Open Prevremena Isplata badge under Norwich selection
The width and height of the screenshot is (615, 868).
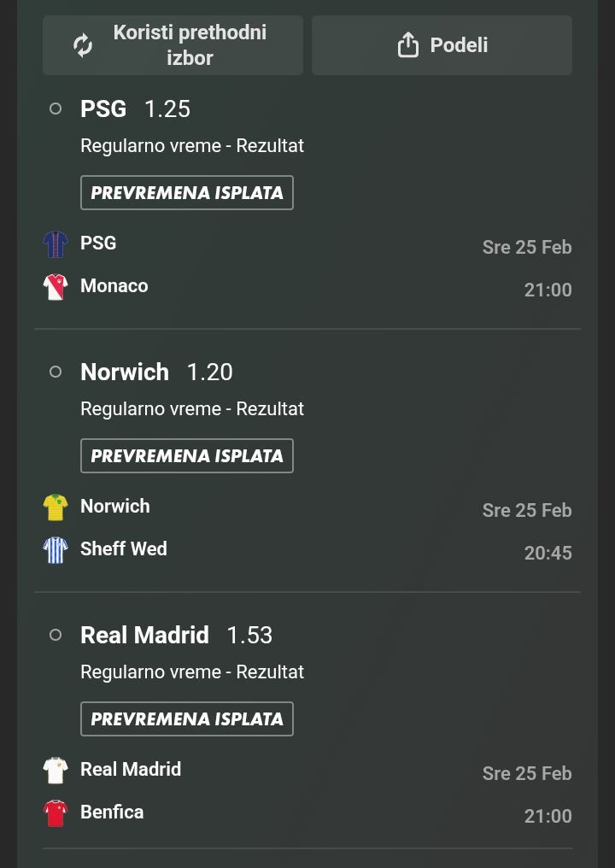[x=187, y=456]
